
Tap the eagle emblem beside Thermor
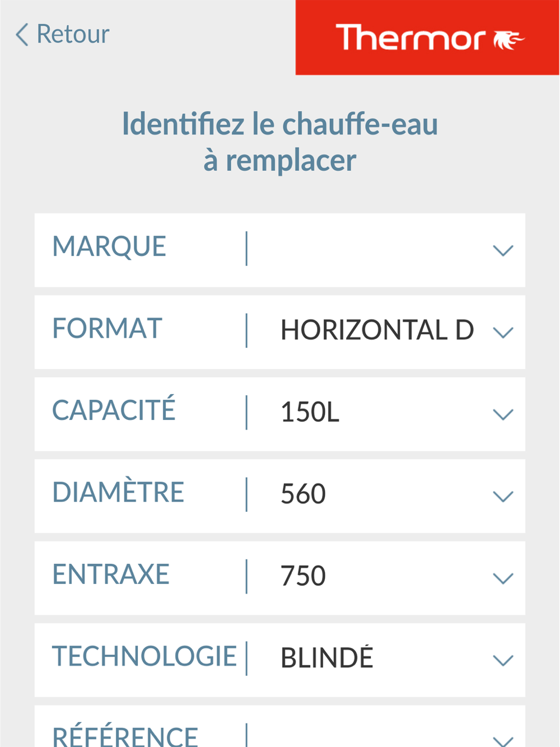508,40
